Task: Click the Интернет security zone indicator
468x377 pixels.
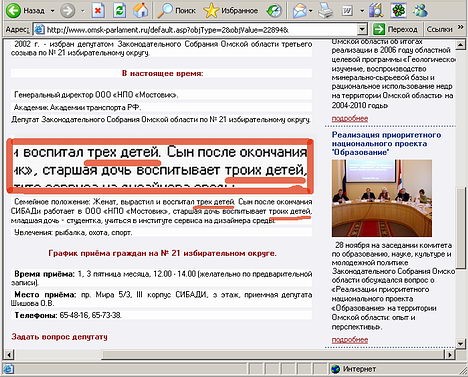Action: 354,369
